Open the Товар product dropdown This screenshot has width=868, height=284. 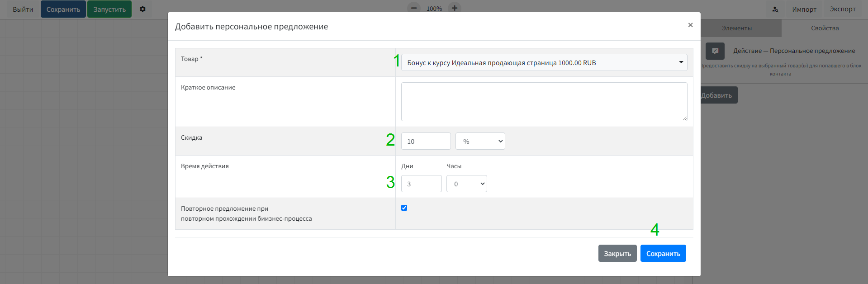[544, 62]
